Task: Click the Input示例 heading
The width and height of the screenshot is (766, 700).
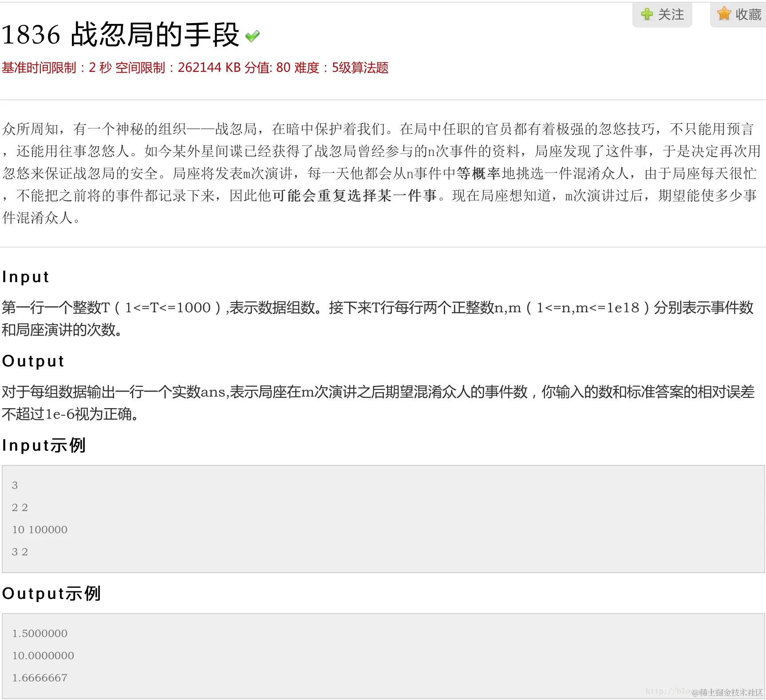Action: tap(43, 445)
